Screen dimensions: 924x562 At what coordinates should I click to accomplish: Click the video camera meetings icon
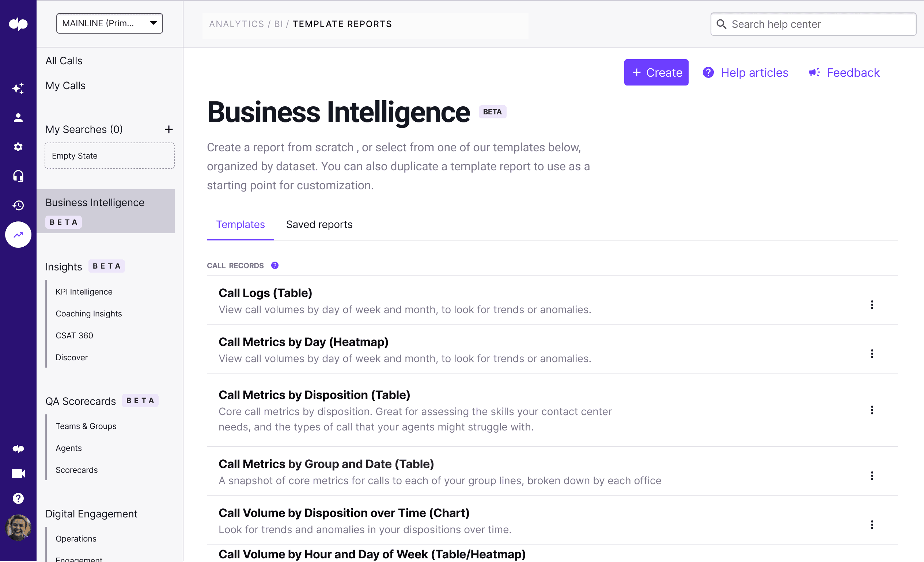click(x=18, y=474)
